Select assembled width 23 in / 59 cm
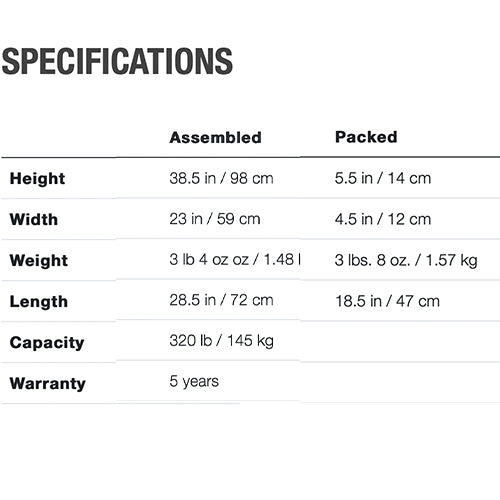The height and width of the screenshot is (500, 500). (215, 219)
